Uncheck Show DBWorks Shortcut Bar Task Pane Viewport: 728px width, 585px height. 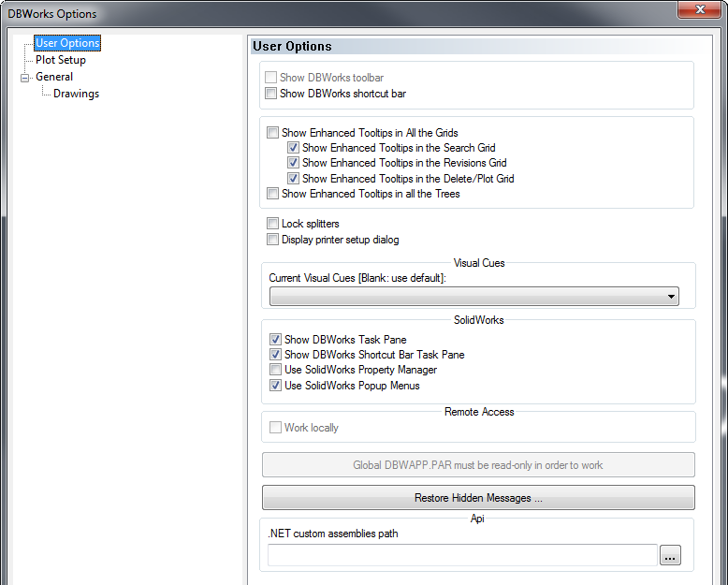pos(275,354)
